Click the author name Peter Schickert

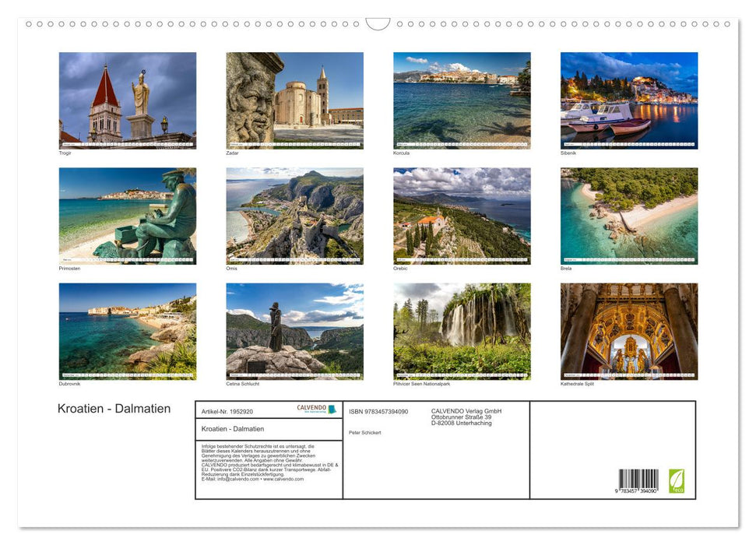pos(365,432)
